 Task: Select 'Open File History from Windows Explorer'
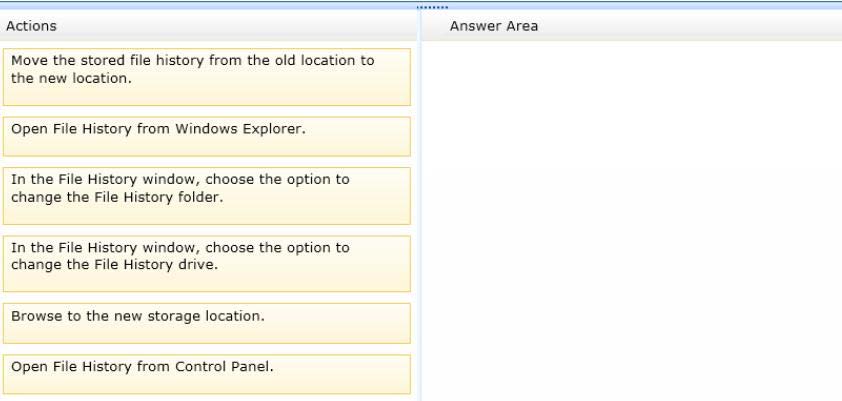pyautogui.click(x=207, y=136)
